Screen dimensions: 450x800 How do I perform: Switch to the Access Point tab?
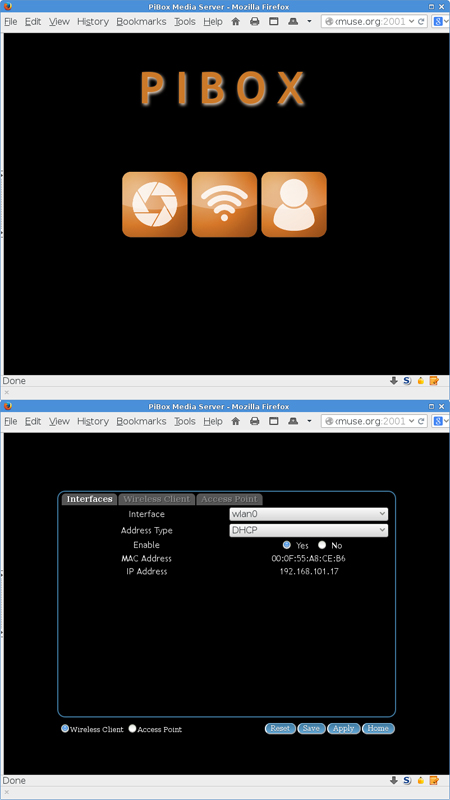click(x=230, y=499)
